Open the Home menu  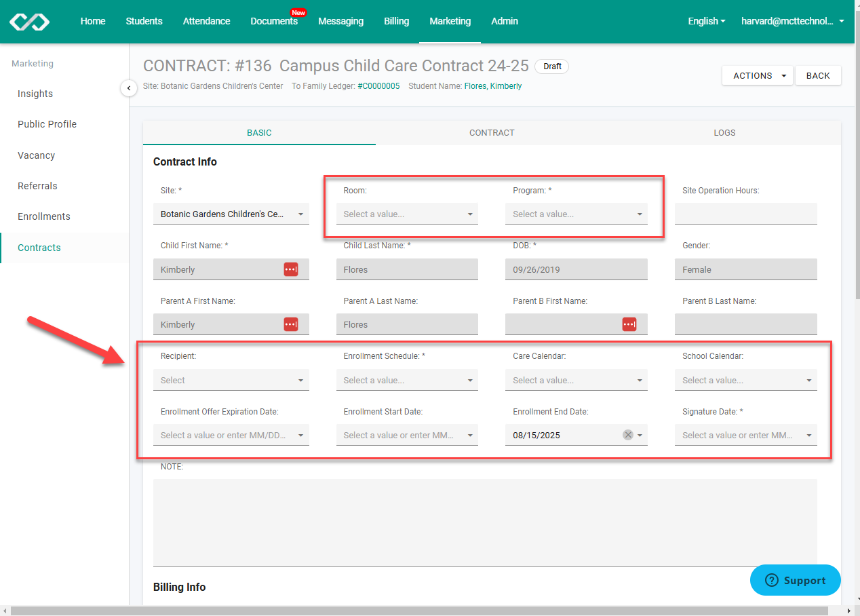pyautogui.click(x=93, y=21)
